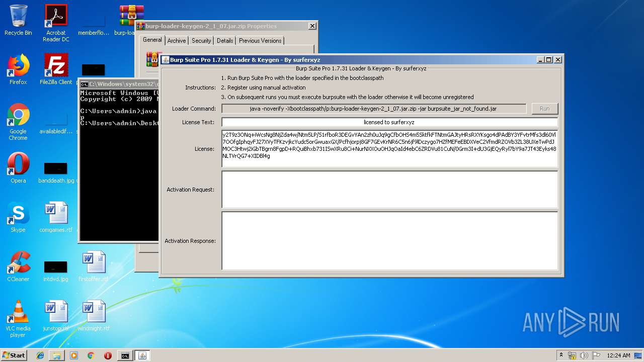The width and height of the screenshot is (644, 362).
Task: Click the Run button in the keygen
Action: click(545, 109)
